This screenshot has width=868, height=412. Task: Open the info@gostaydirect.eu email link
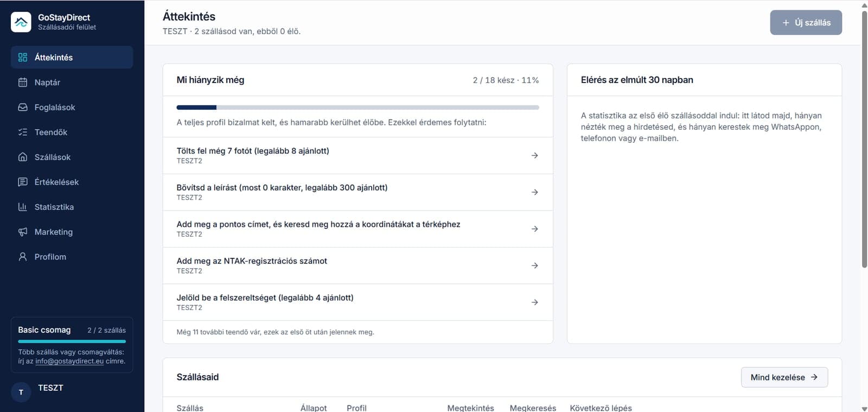point(69,362)
